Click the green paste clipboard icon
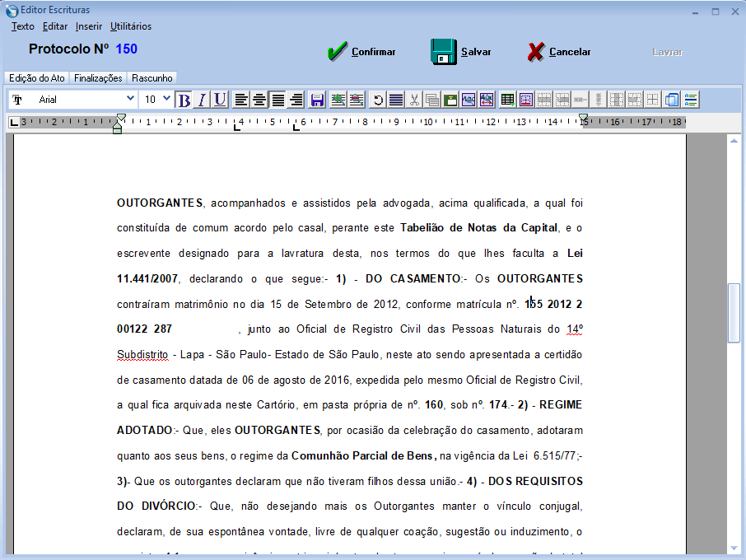The width and height of the screenshot is (746, 560). (450, 100)
